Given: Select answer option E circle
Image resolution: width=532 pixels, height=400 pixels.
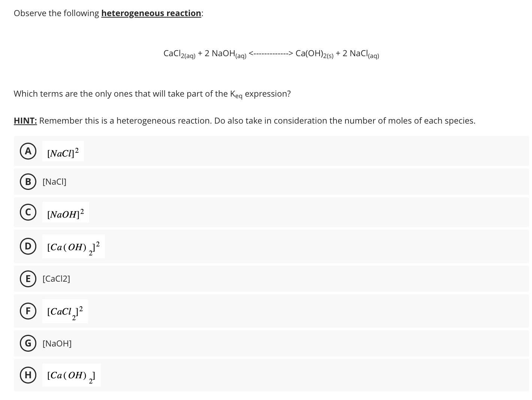Looking at the screenshot, I should 28,279.
